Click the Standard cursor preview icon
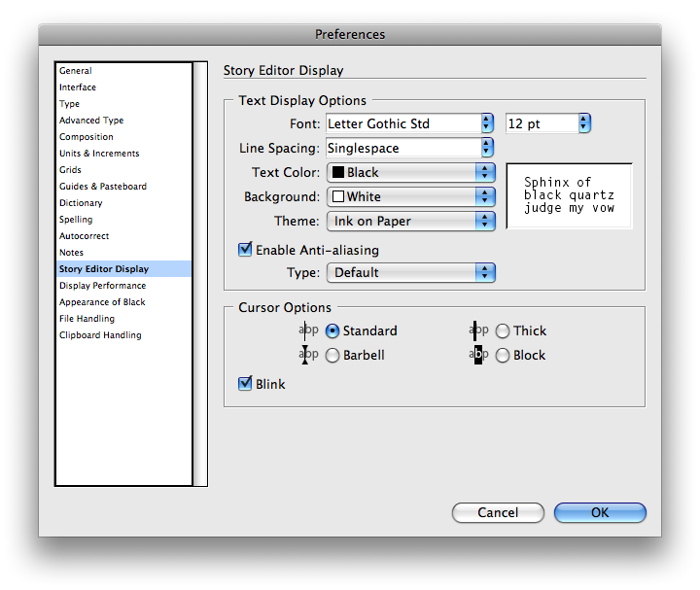This screenshot has height=590, width=700. click(x=308, y=330)
